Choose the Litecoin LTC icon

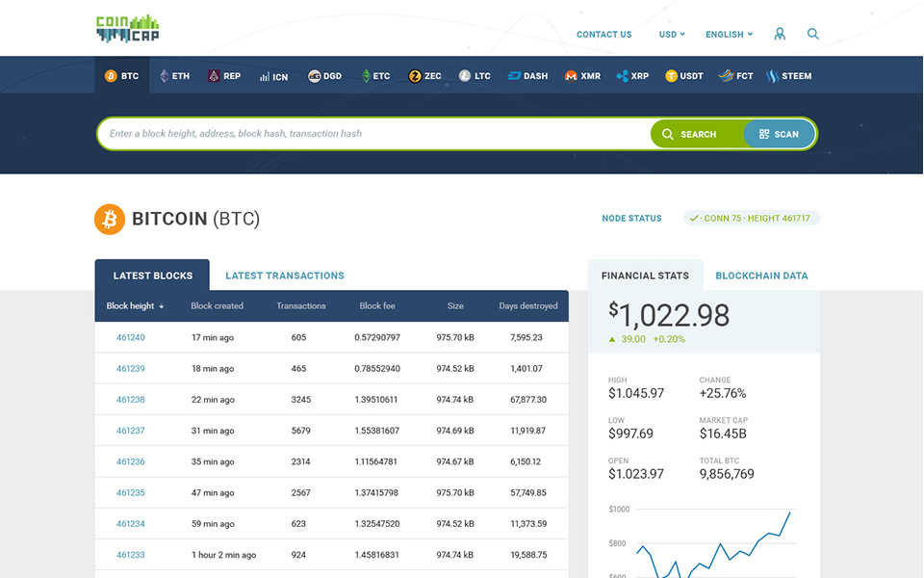[x=465, y=76]
